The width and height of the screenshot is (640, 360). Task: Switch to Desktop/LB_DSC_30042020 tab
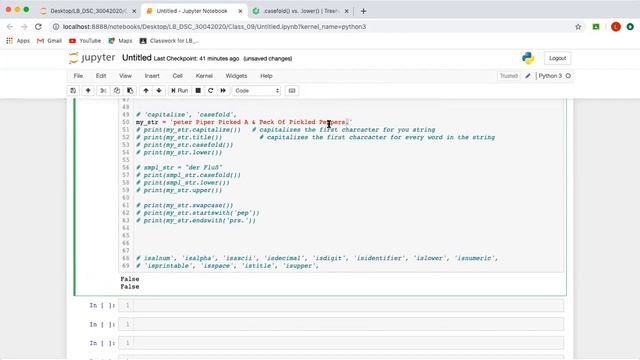[87, 11]
